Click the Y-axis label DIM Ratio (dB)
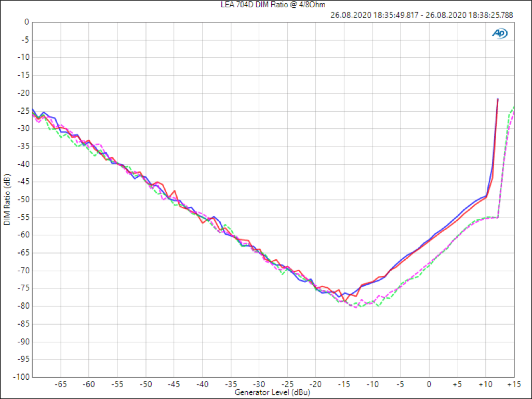 point(6,199)
